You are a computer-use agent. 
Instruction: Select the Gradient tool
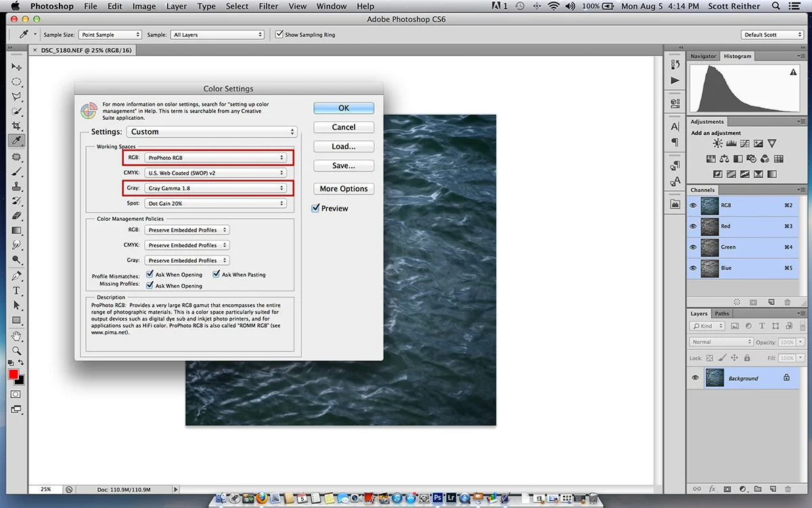click(17, 231)
